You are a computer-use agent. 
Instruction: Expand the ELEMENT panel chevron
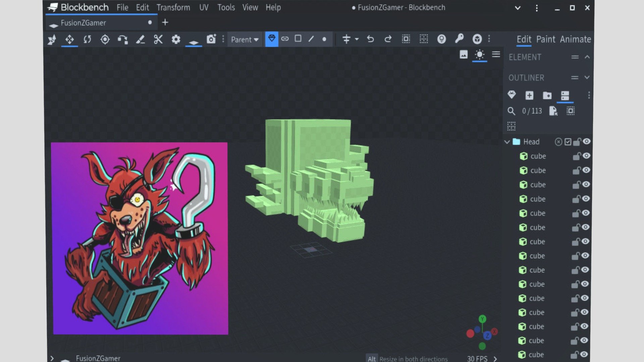click(587, 57)
